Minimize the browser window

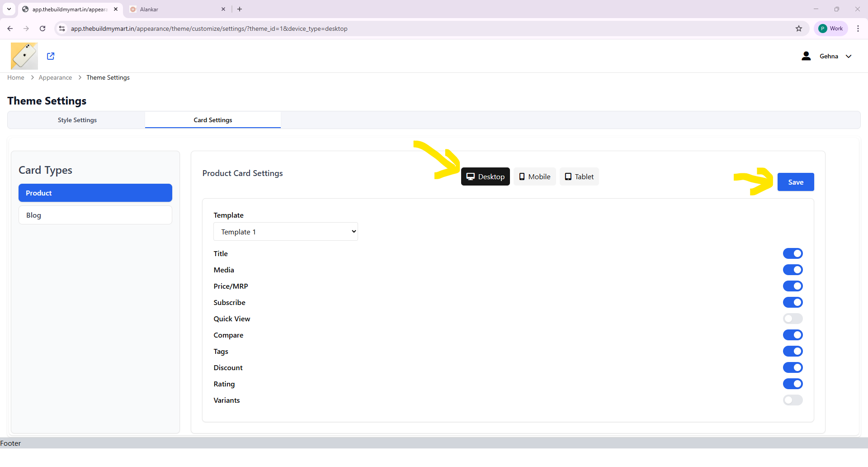(x=816, y=9)
